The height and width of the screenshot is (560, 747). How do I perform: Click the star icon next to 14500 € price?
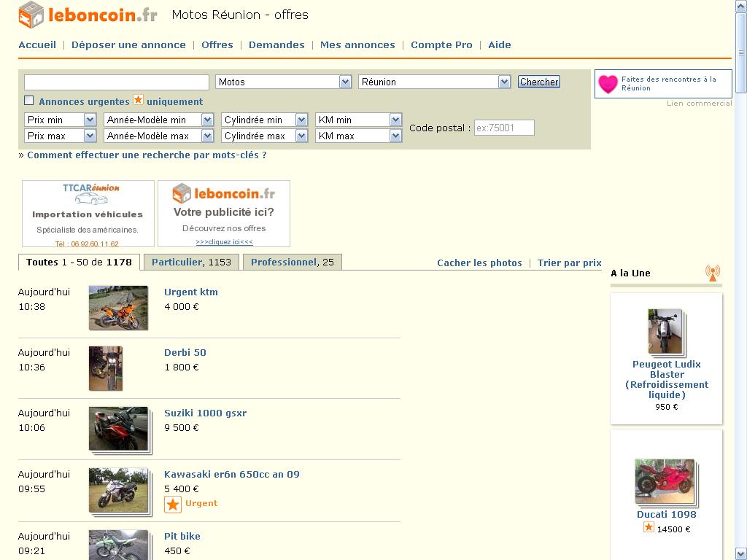tap(649, 527)
